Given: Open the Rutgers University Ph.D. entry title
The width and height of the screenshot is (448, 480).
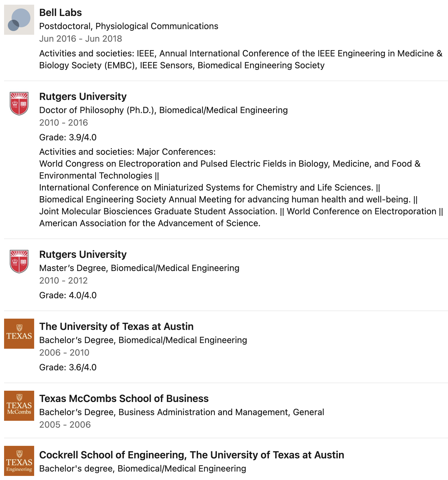Looking at the screenshot, I should pyautogui.click(x=83, y=97).
